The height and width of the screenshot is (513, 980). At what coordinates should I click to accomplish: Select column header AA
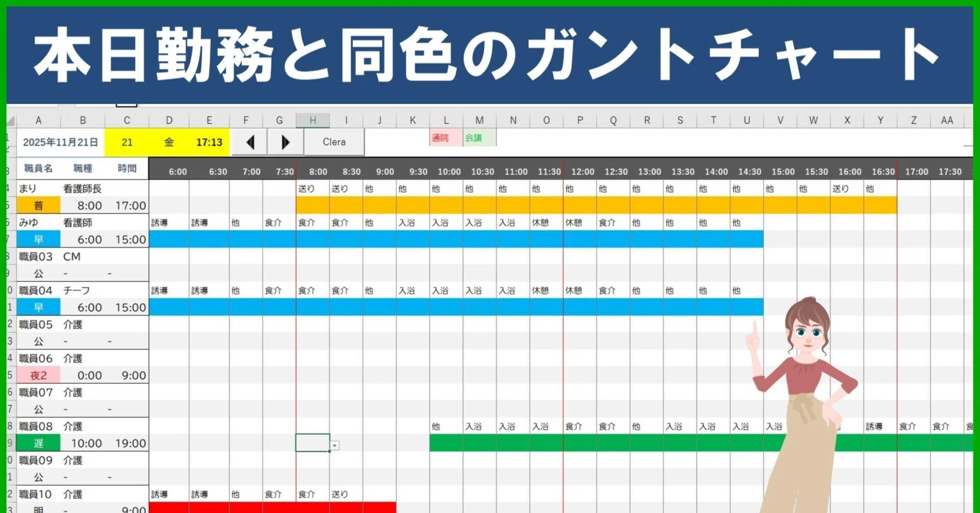coord(947,120)
